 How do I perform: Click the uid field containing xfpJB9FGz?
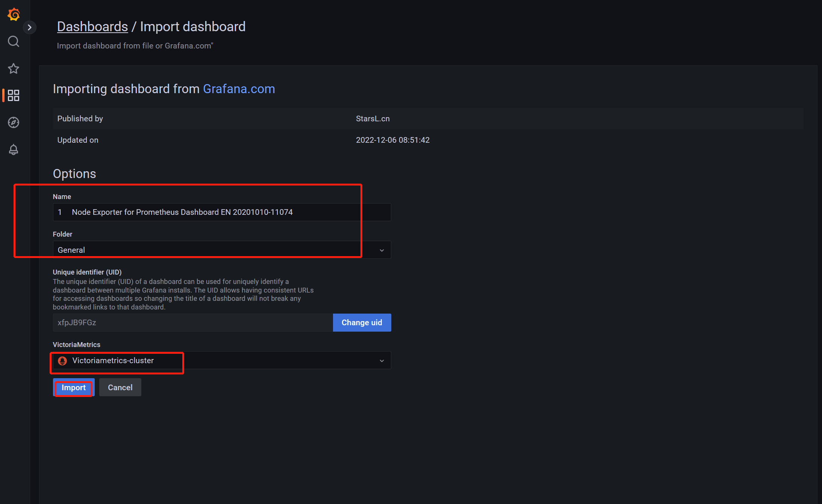(x=193, y=323)
